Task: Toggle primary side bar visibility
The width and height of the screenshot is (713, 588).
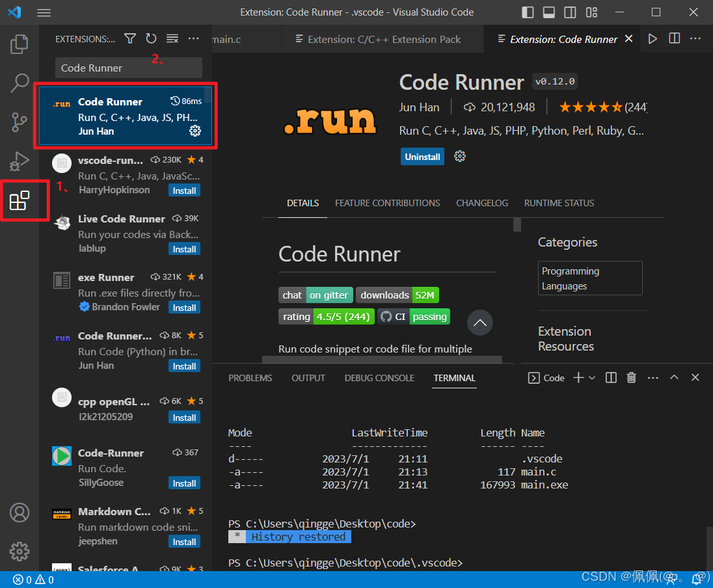Action: (528, 12)
